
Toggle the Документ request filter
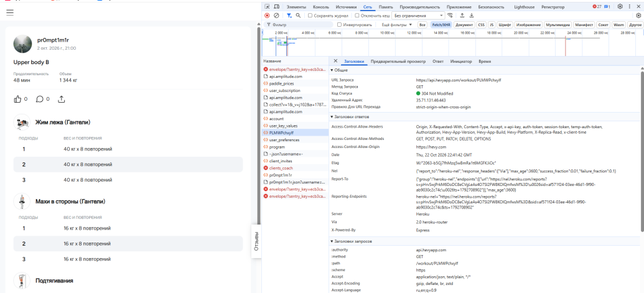(464, 25)
